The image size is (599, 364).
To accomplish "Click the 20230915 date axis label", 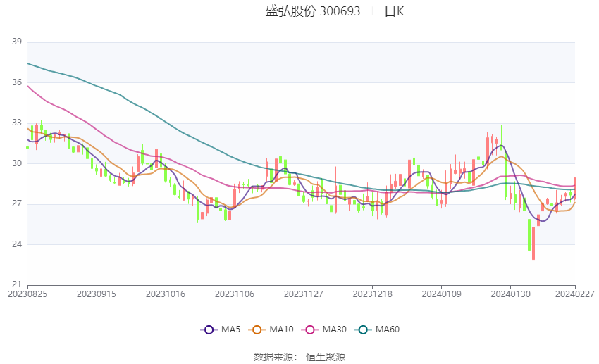I will coord(97,294).
